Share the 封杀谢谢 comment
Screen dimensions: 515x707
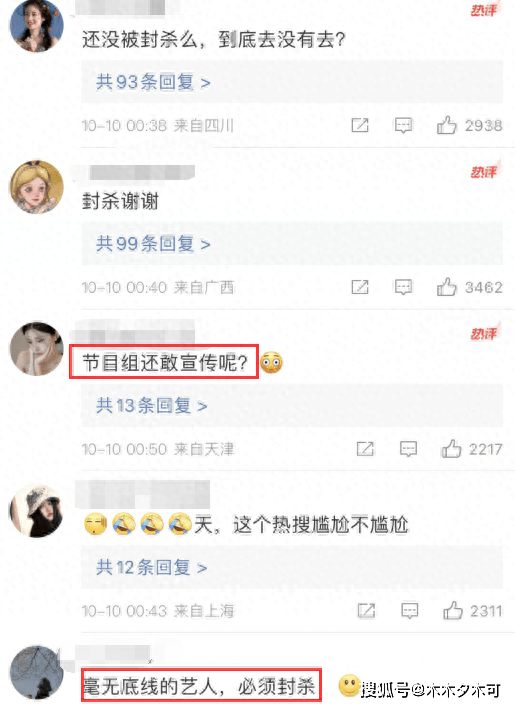click(360, 287)
